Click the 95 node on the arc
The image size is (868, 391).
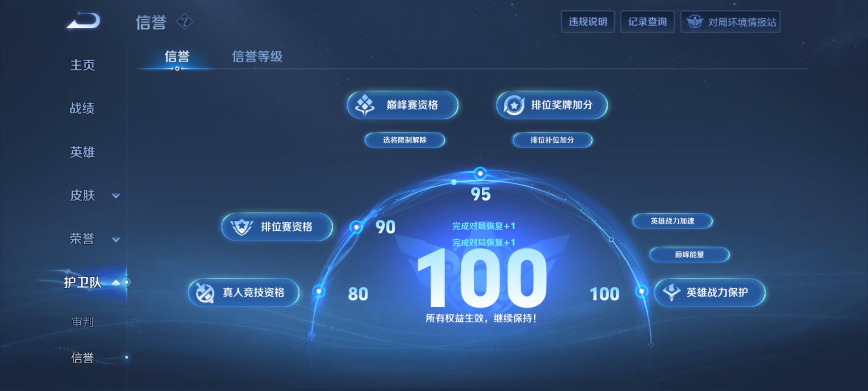point(480,173)
